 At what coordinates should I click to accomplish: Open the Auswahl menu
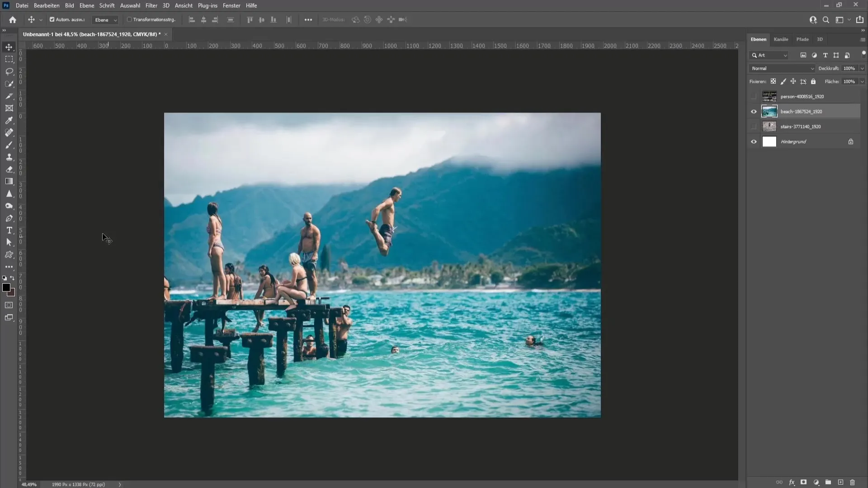click(129, 5)
